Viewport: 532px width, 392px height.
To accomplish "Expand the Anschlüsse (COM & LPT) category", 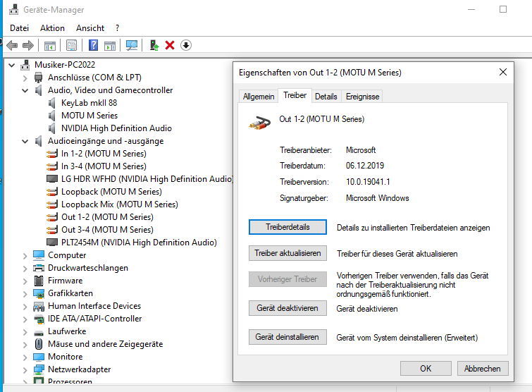I will coord(25,78).
